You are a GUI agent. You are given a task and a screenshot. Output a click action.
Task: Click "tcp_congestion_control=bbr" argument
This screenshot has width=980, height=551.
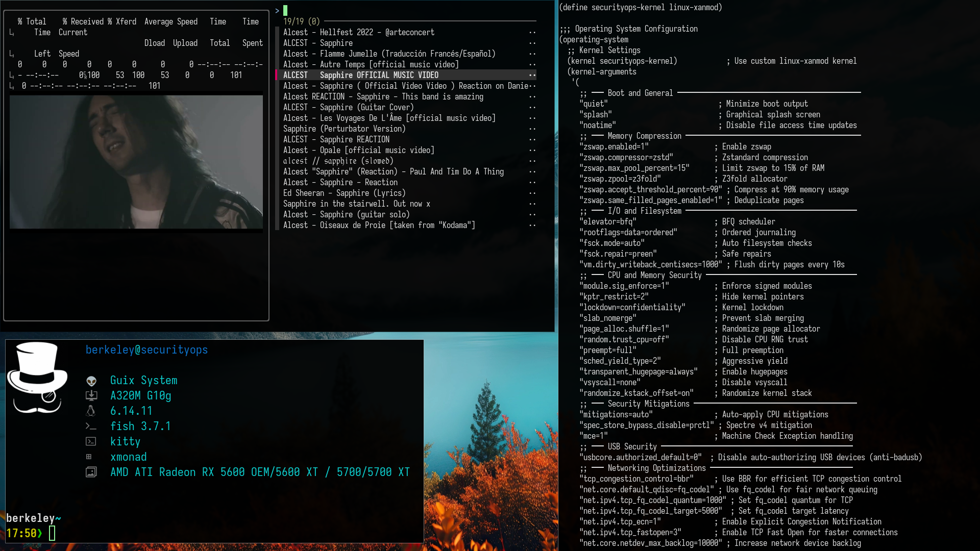click(636, 479)
